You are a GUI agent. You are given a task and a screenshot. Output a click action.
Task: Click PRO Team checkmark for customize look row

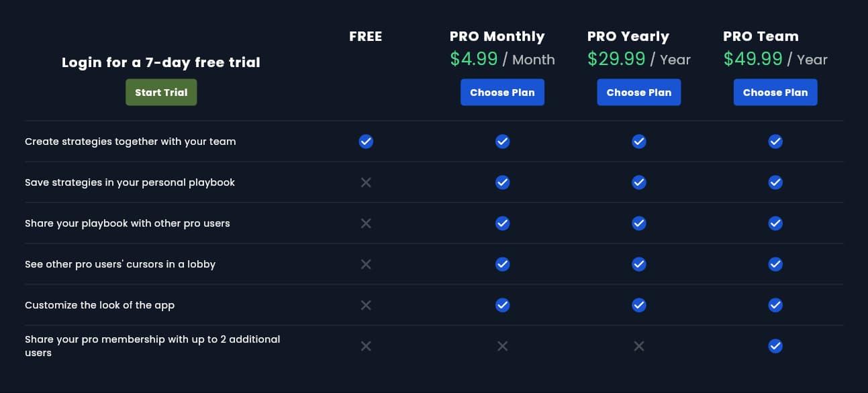click(x=775, y=305)
